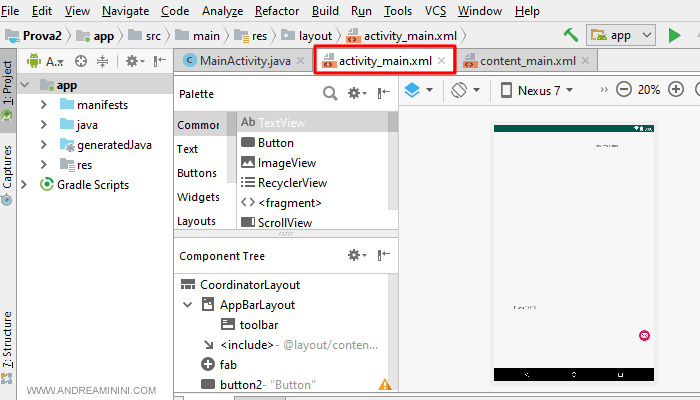Click the Prova2 breadcrumb

point(33,36)
